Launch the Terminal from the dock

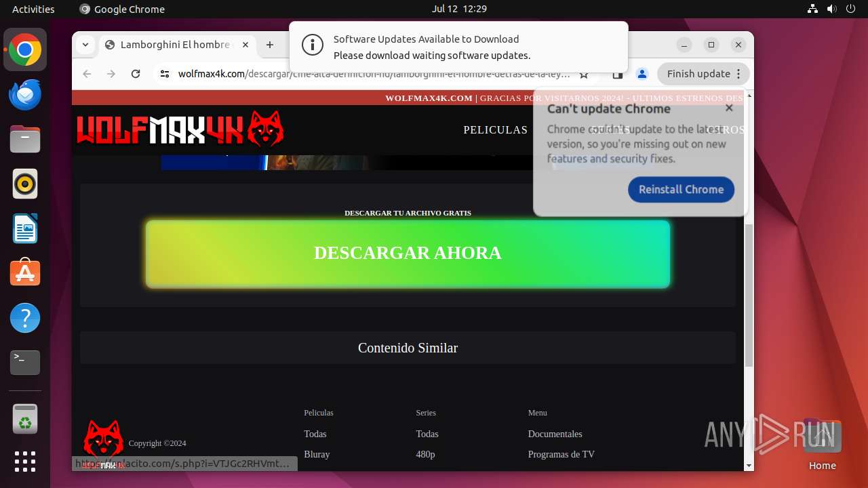[25, 363]
